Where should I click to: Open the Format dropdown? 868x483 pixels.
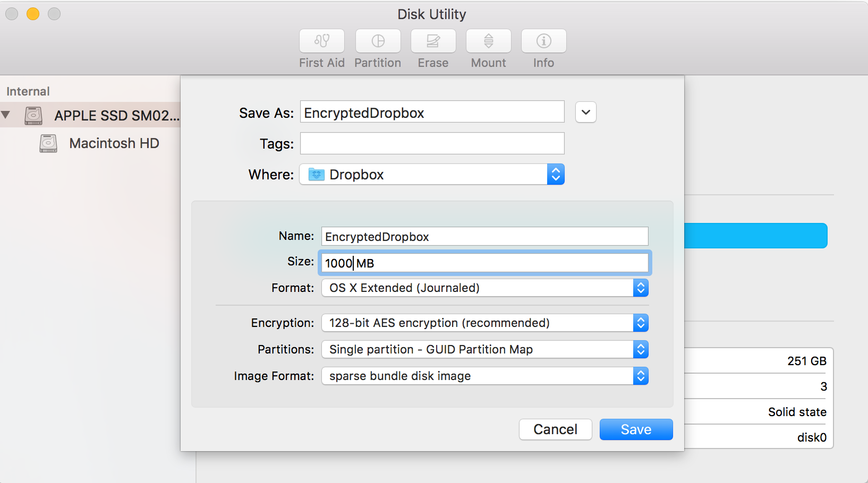click(485, 288)
